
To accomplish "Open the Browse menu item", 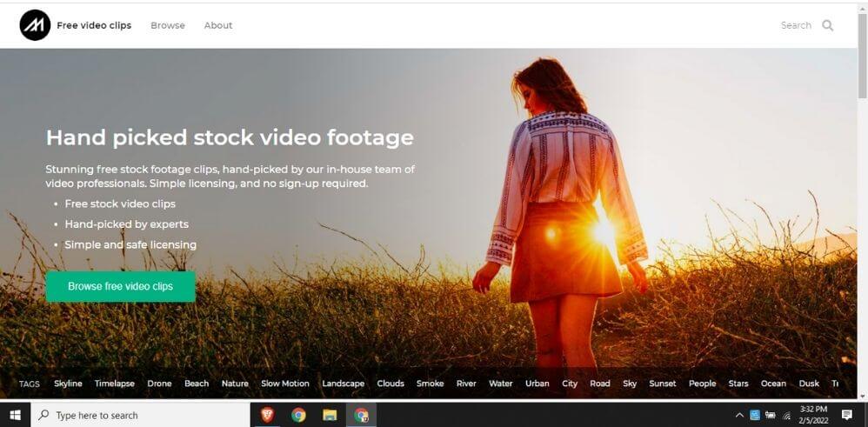I will click(x=168, y=25).
